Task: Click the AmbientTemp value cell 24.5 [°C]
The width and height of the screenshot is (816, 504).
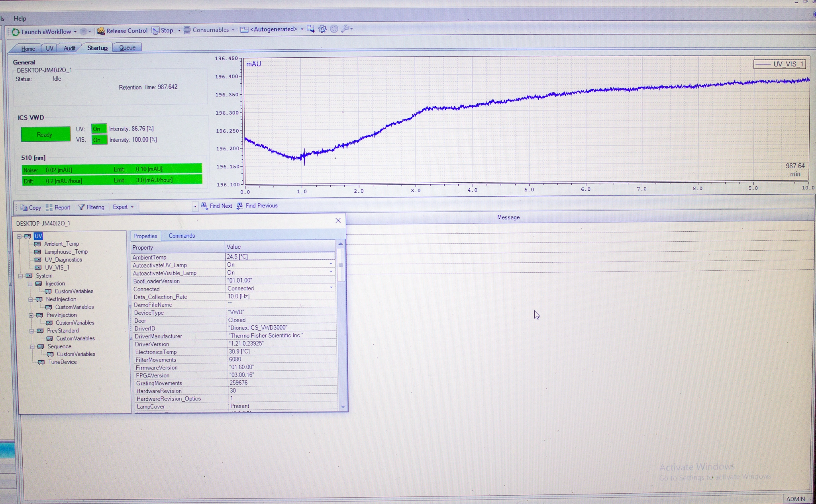Action: [280, 256]
